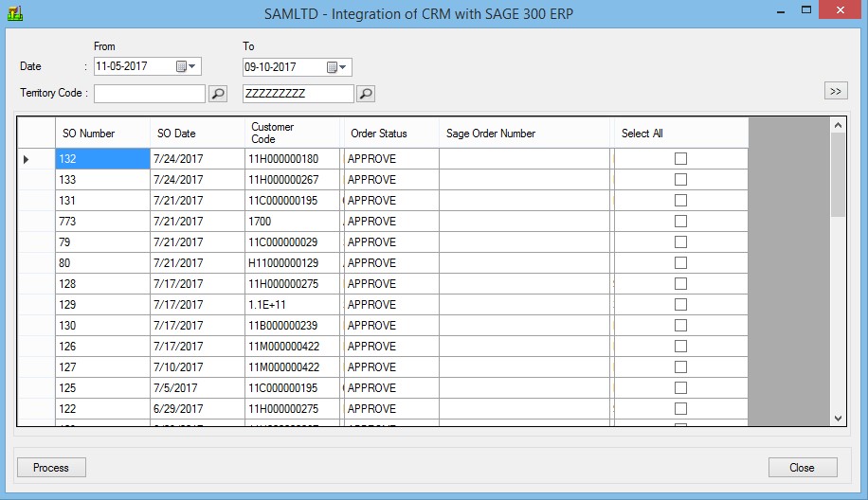Screen dimensions: 868x500
Task: Open the From date calendar picker
Action: tap(186, 66)
